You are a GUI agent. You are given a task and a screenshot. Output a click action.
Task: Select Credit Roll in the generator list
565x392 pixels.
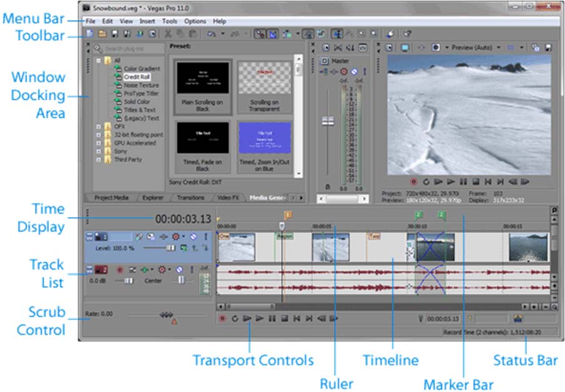click(137, 77)
